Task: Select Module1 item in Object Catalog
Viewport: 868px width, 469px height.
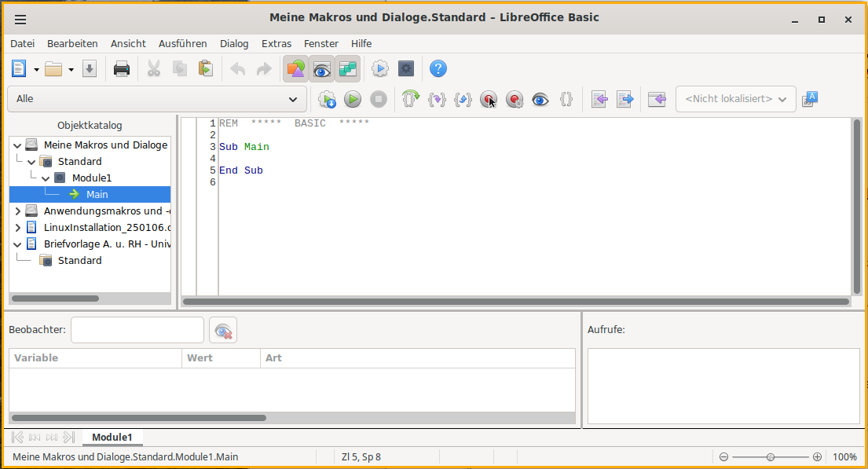Action: pyautogui.click(x=91, y=178)
